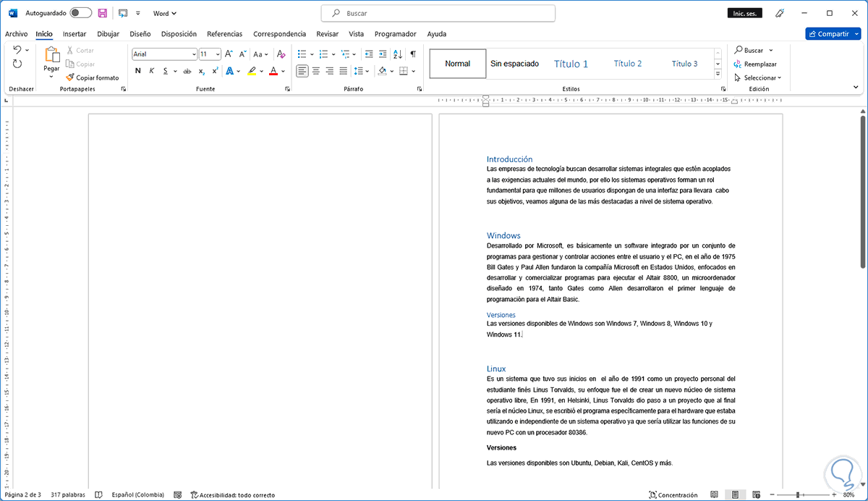Apply superscript formatting
Image resolution: width=868 pixels, height=501 pixels.
click(x=215, y=71)
